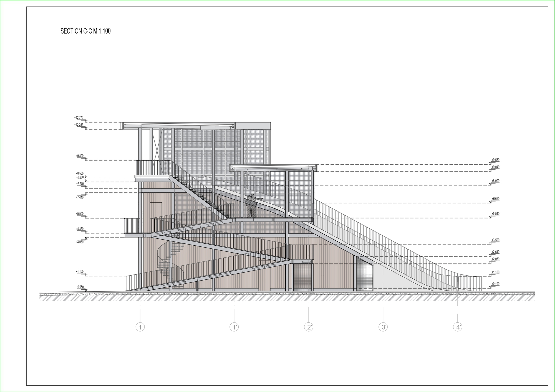Click the +2.060 elevation label
555x392 pixels.
tap(495, 259)
